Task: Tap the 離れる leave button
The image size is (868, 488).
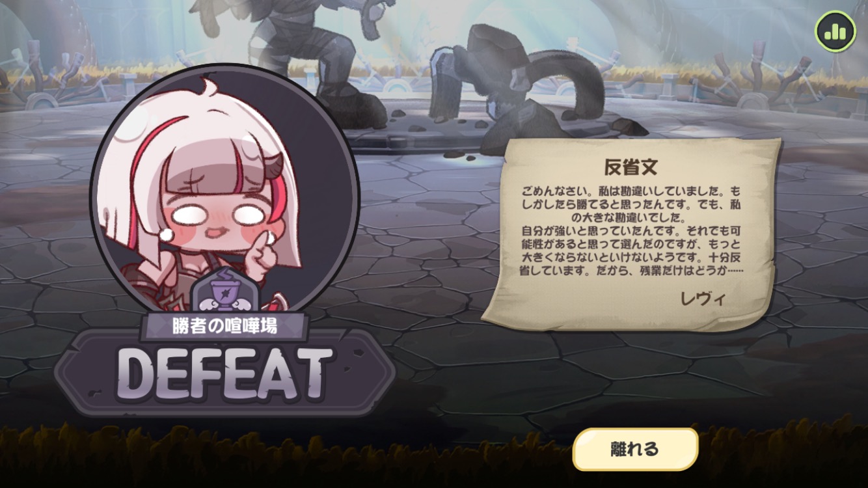Action: (635, 449)
